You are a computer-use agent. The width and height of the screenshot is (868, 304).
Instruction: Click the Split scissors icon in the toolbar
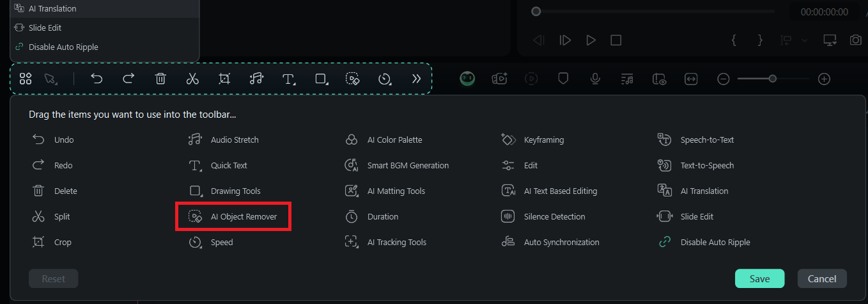[x=192, y=79]
